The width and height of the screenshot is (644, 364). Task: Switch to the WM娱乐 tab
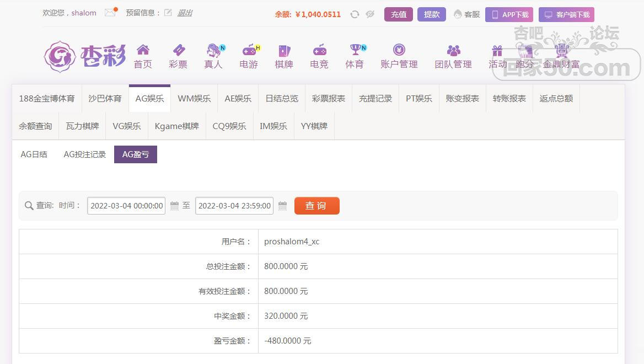point(194,99)
